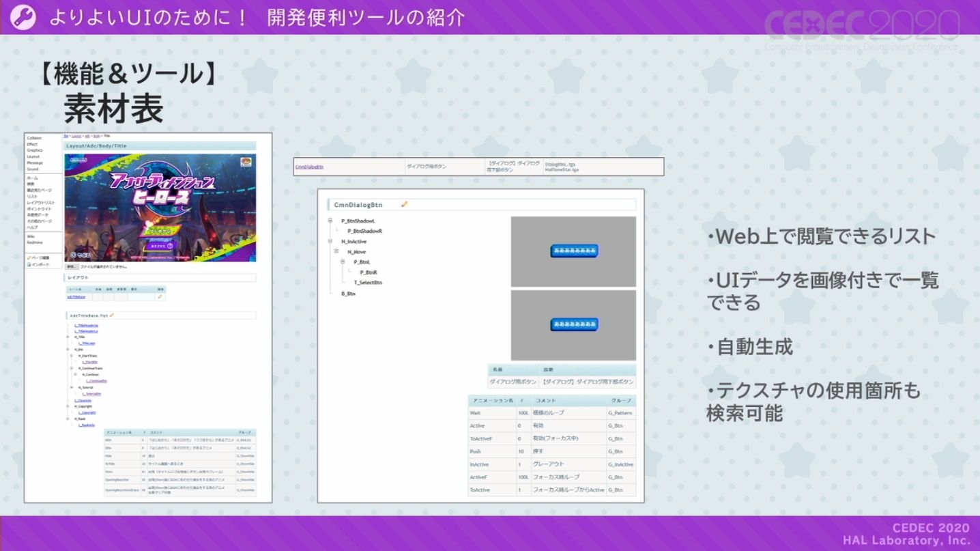Open the CmnDialogBtn link in the list row
This screenshot has width=980, height=551.
[309, 167]
